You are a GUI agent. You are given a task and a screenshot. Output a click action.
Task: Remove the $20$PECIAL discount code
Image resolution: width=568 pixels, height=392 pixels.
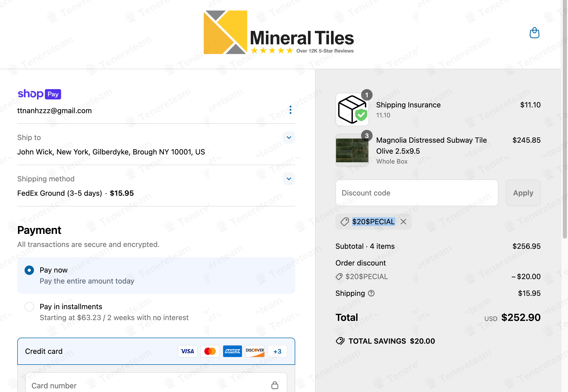coord(403,222)
